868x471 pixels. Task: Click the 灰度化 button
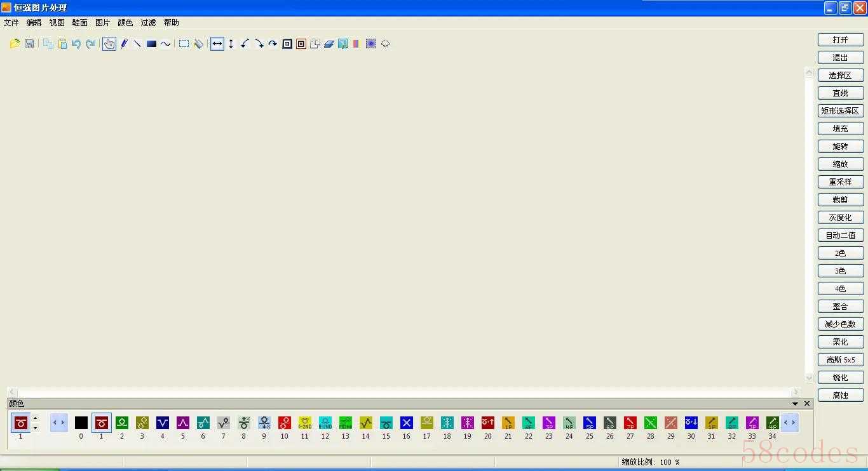(x=840, y=218)
